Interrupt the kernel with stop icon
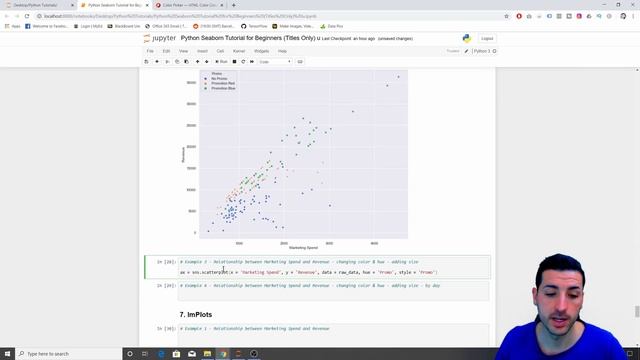Screen dimensions: 640x360 234,62
